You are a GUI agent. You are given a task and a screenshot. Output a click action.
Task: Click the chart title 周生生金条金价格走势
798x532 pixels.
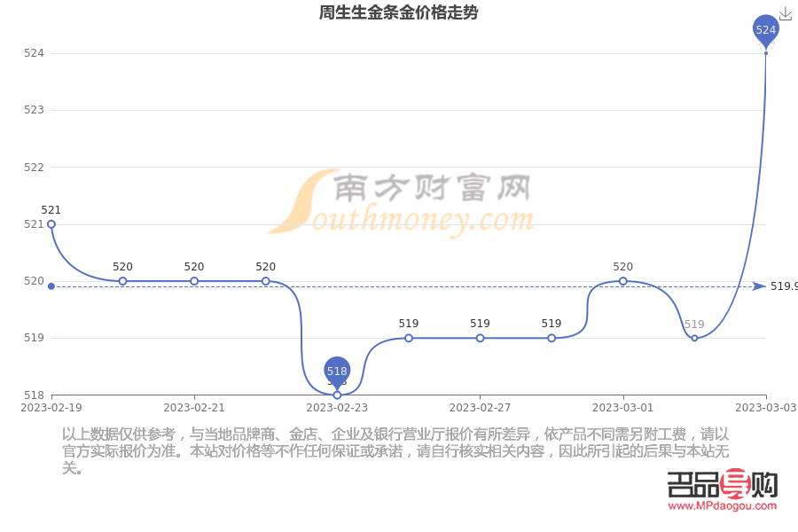pos(398,12)
